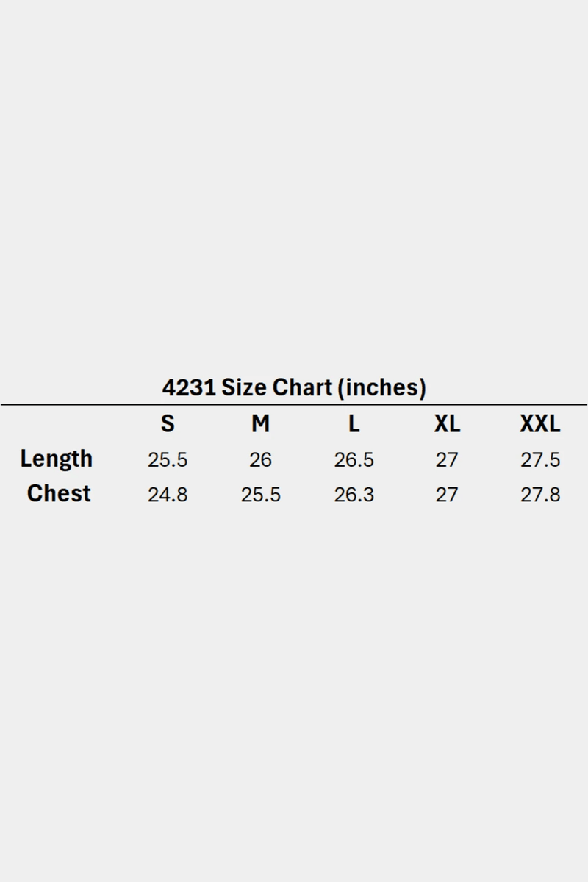Click the "Size Chart" words in title
The width and height of the screenshot is (588, 882).
click(277, 387)
